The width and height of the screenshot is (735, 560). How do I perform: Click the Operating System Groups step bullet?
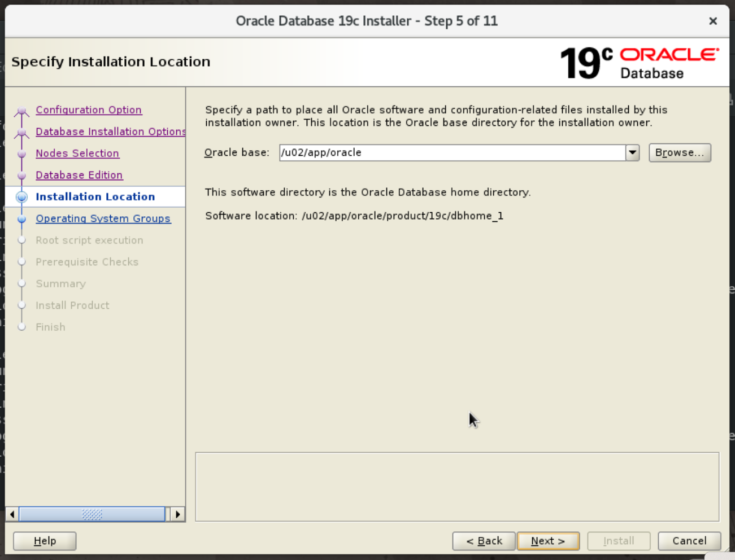coord(22,219)
